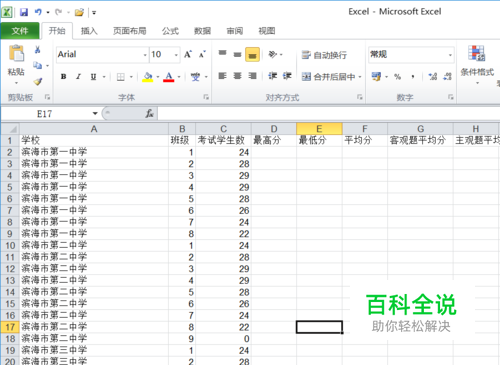Select cell A10 滨海市第二中学
The width and height of the screenshot is (500, 365).
pyautogui.click(x=94, y=245)
